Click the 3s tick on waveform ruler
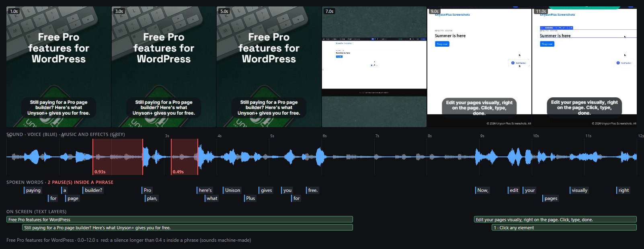 [167, 136]
